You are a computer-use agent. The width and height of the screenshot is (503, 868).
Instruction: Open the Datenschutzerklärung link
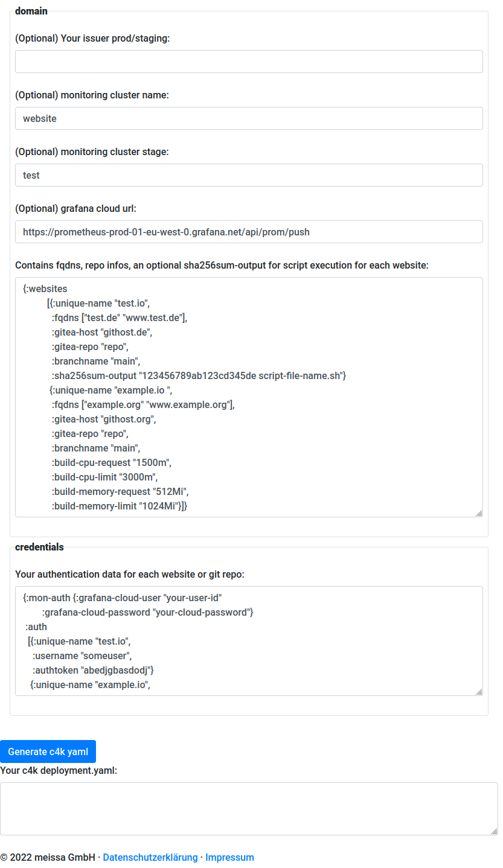pos(150,857)
